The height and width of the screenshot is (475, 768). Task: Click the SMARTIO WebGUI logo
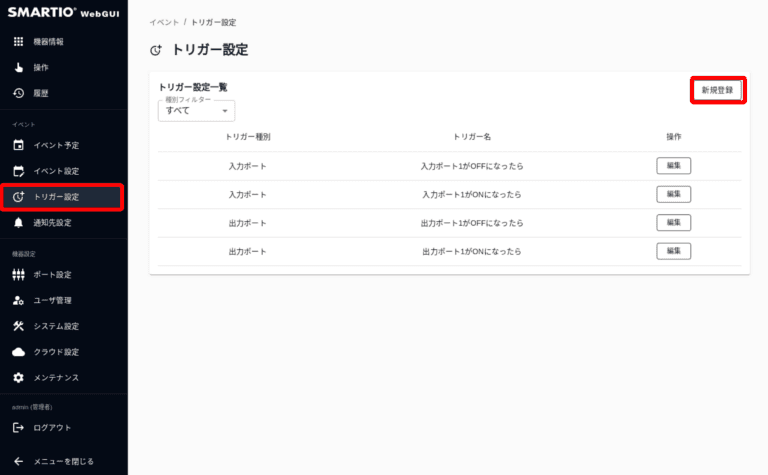[63, 12]
